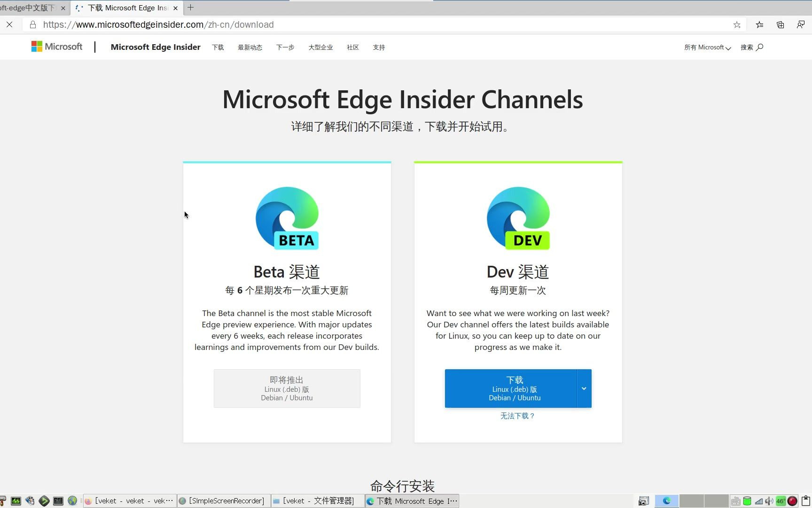The height and width of the screenshot is (508, 812).
Task: Switch to the 下载 Microsoft Edge taskbar entry
Action: (x=412, y=501)
